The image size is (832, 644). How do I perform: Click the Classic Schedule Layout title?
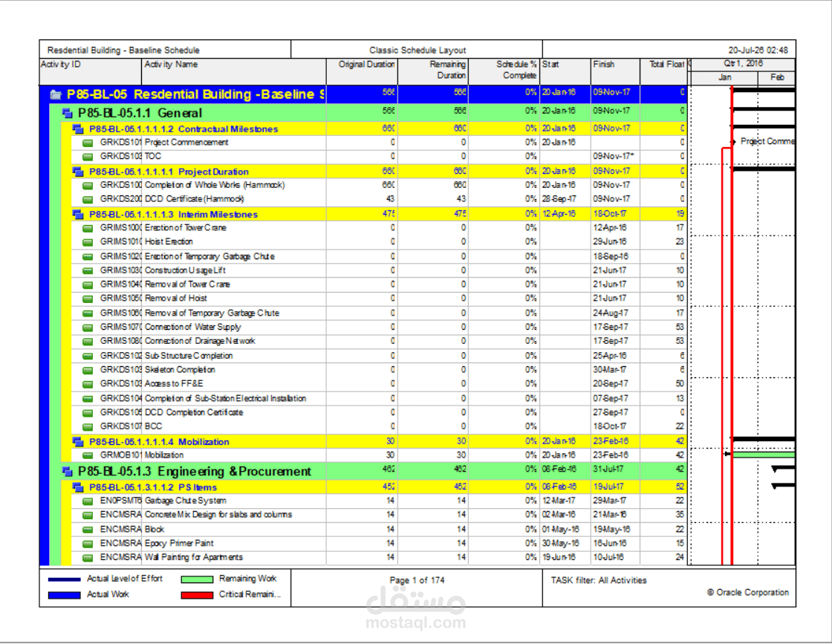417,51
